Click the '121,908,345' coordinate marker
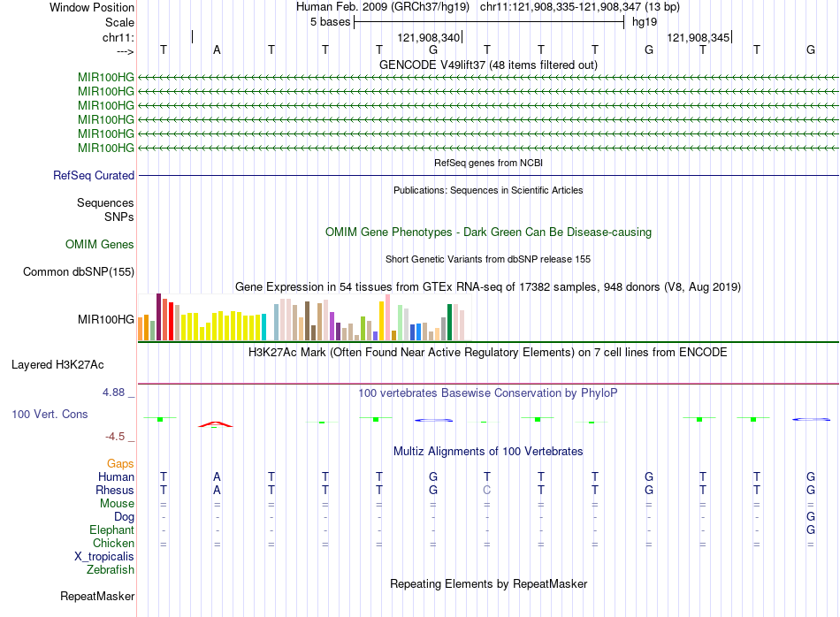 699,37
